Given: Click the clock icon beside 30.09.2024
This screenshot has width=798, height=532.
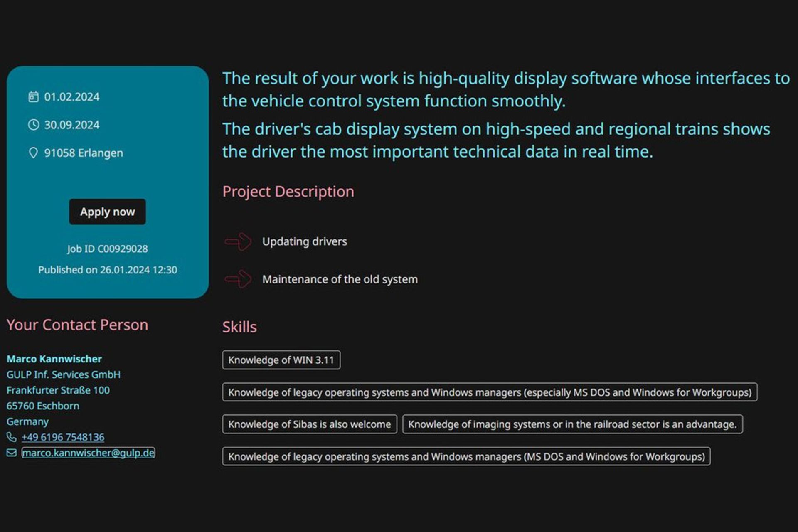Looking at the screenshot, I should click(x=33, y=125).
